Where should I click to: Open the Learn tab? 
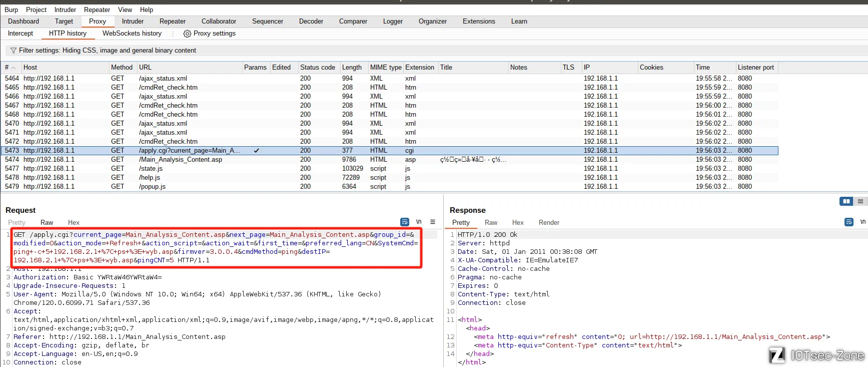point(519,22)
